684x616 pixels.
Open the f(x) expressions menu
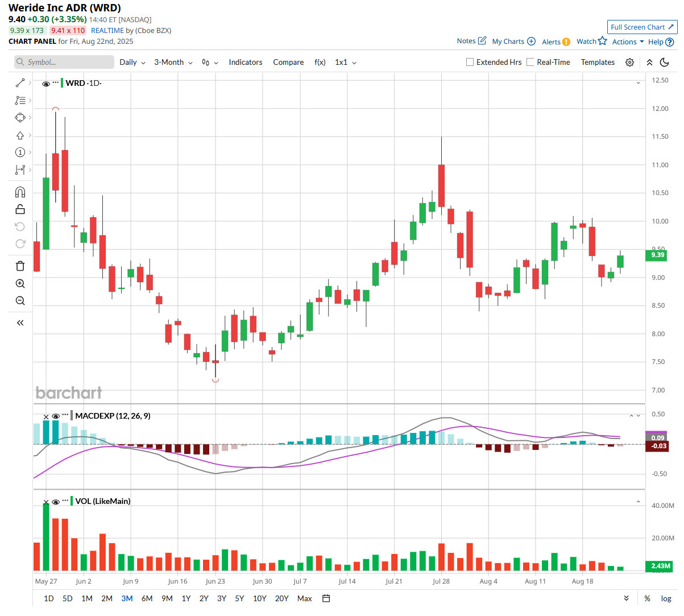pyautogui.click(x=320, y=62)
